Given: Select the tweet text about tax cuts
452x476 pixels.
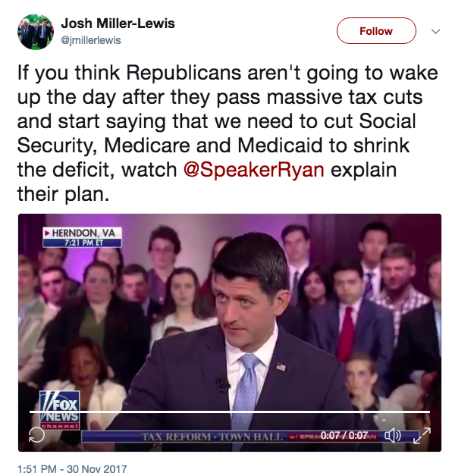Looking at the screenshot, I should 228,133.
